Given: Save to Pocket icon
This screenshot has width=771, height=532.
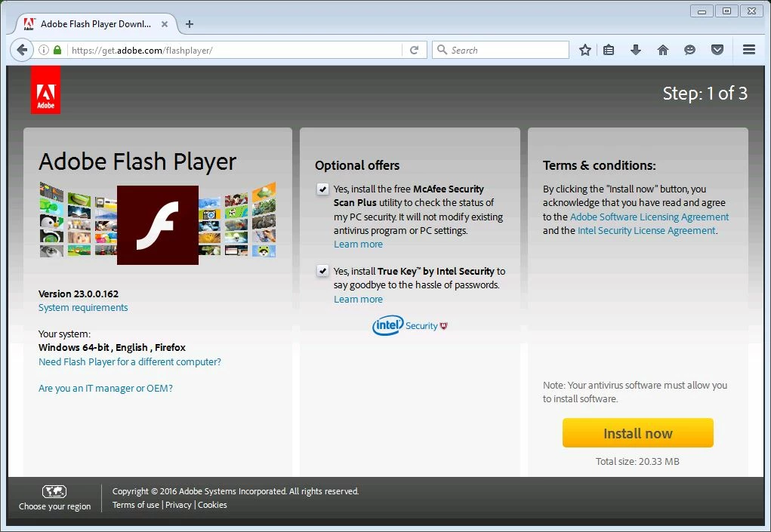Looking at the screenshot, I should 717,50.
